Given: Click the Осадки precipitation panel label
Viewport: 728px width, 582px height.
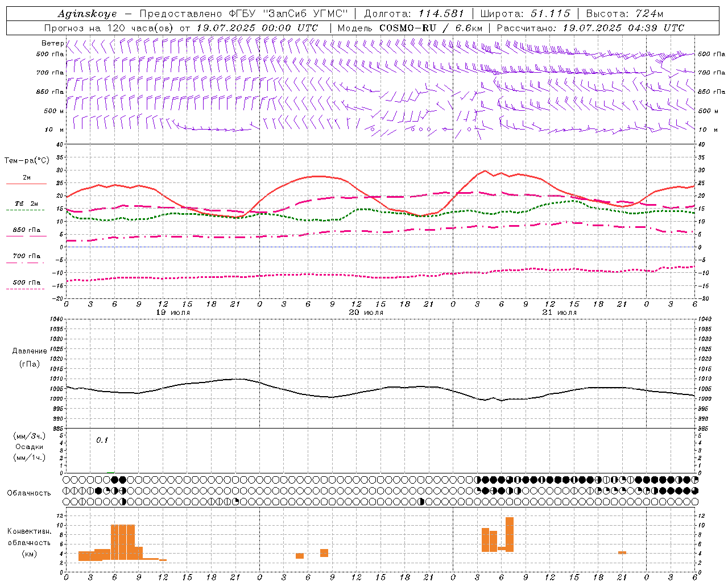Looking at the screenshot, I should click(30, 447).
